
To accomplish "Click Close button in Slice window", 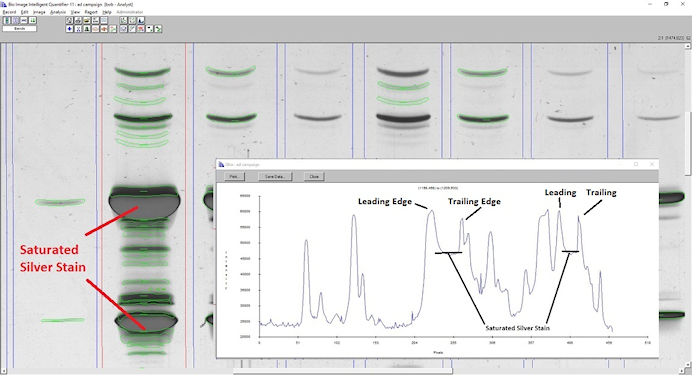I will 314,176.
